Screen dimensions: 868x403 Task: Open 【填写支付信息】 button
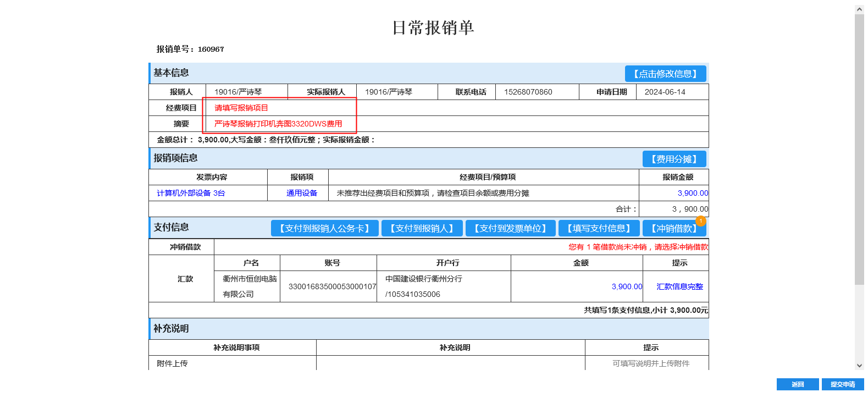[x=599, y=228]
